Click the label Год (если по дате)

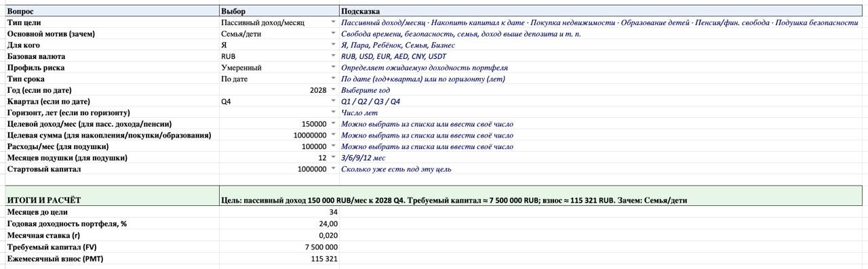pyautogui.click(x=39, y=90)
